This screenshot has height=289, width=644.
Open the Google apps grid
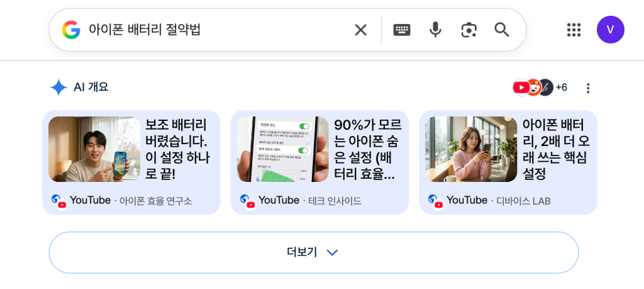(574, 30)
